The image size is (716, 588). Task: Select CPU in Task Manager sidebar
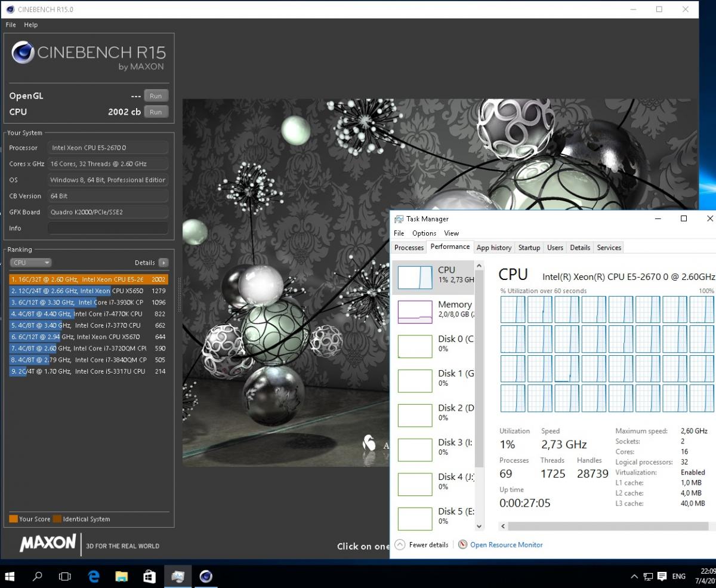point(434,278)
